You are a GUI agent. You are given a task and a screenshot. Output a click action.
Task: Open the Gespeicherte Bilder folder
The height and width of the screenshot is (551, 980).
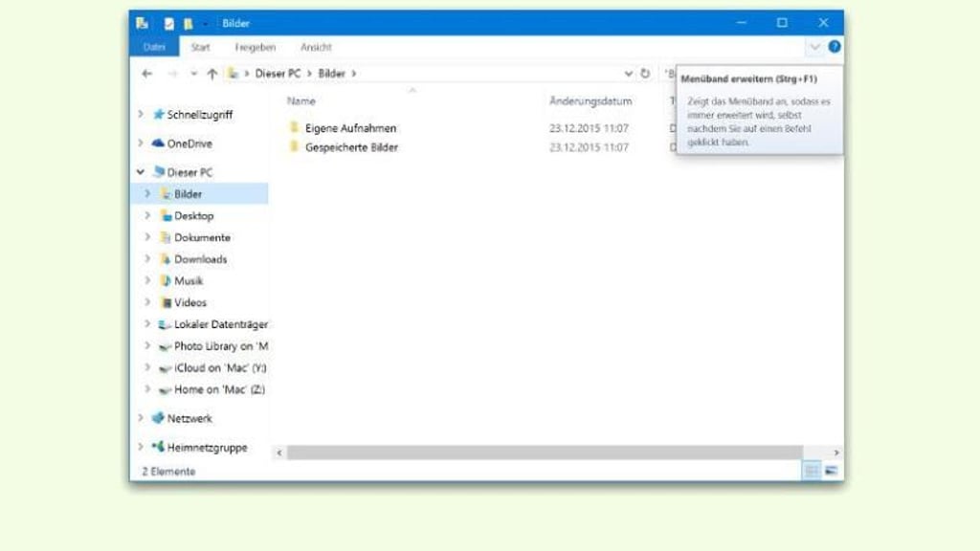click(349, 147)
